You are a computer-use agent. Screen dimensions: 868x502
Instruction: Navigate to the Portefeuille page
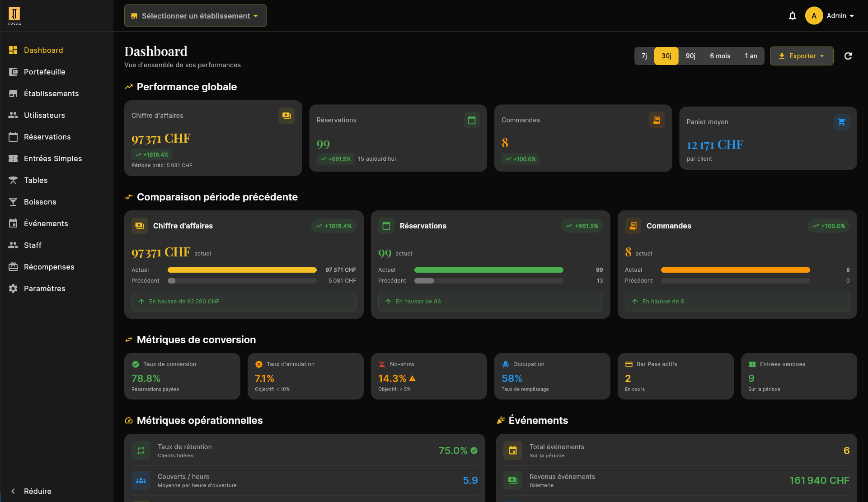click(x=45, y=72)
